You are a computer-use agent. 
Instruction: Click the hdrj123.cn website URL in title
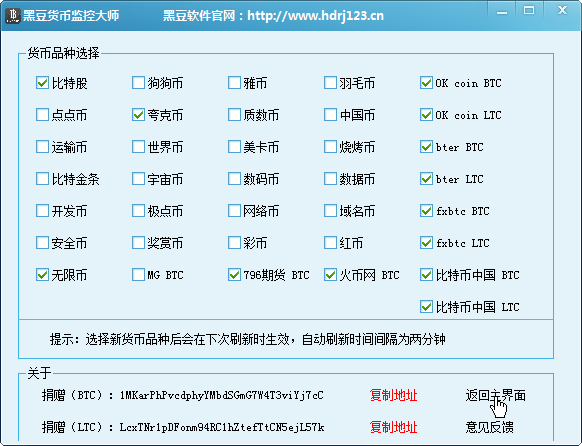[315, 16]
